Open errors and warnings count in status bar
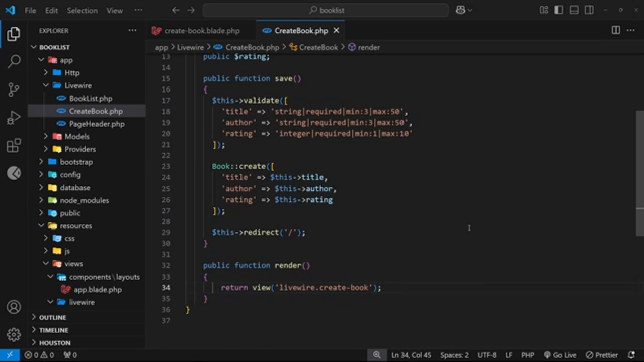 39,355
